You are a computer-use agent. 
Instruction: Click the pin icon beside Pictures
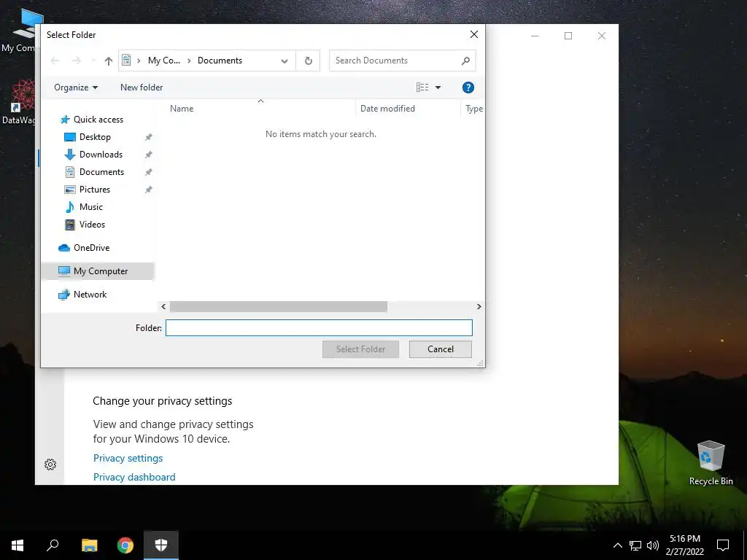click(x=149, y=190)
